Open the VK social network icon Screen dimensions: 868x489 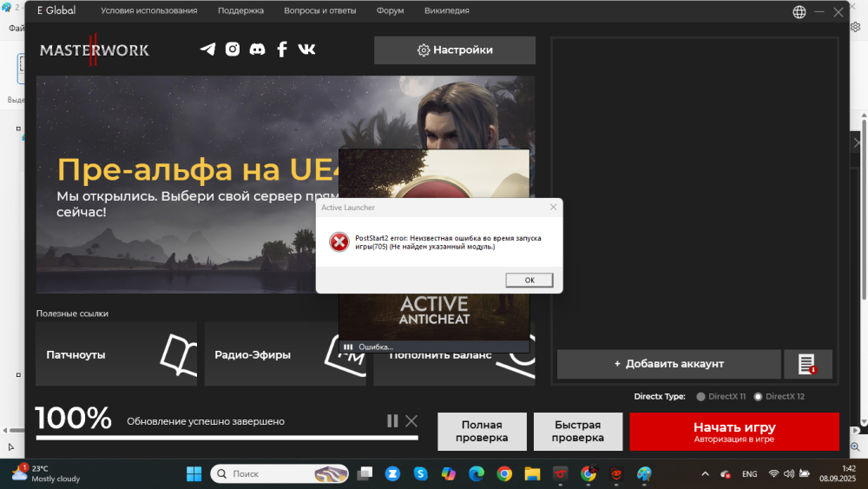point(306,50)
